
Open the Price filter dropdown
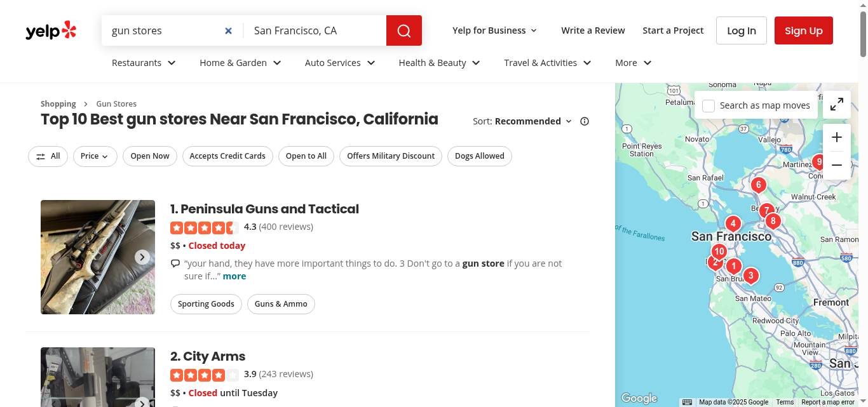point(95,156)
